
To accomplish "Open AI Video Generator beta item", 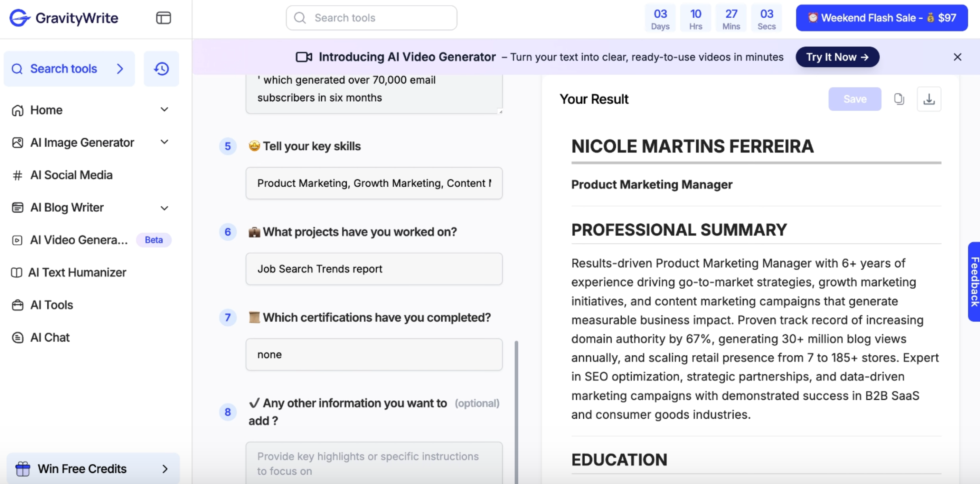I will [x=79, y=240].
